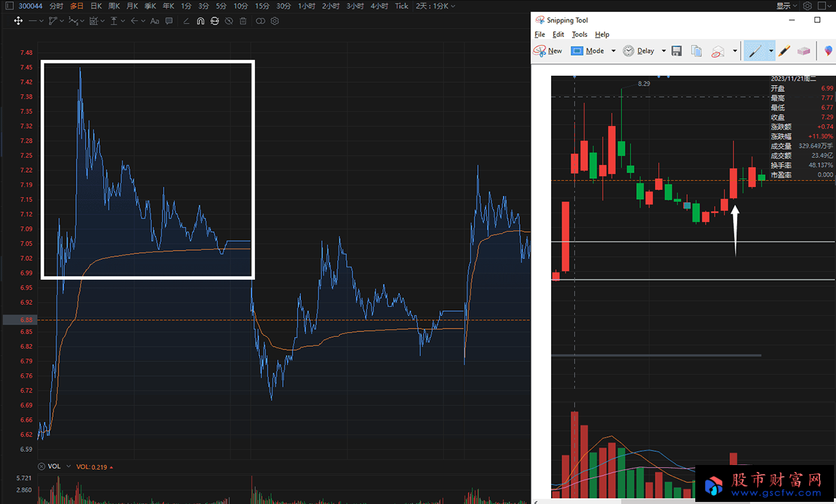Image resolution: width=836 pixels, height=504 pixels.
Task: Toggle hide all drawings icon
Action: 229,21
